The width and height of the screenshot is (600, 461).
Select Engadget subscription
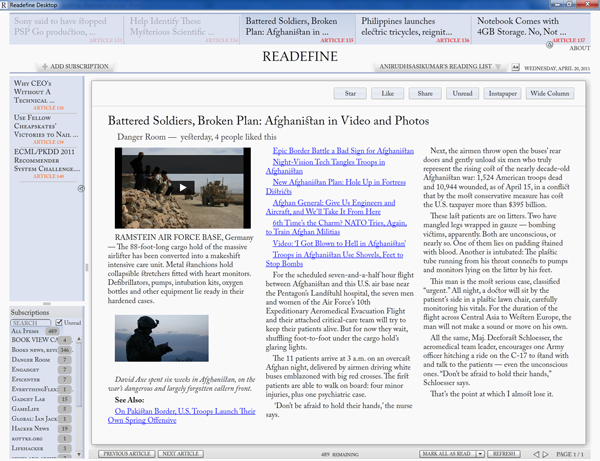(x=41, y=370)
